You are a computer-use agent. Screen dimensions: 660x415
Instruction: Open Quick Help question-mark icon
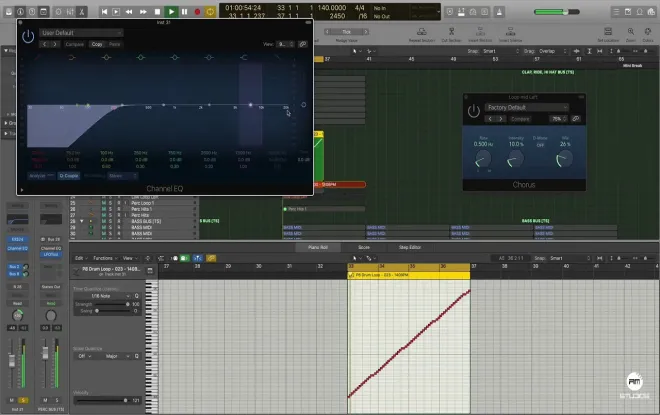point(32,12)
